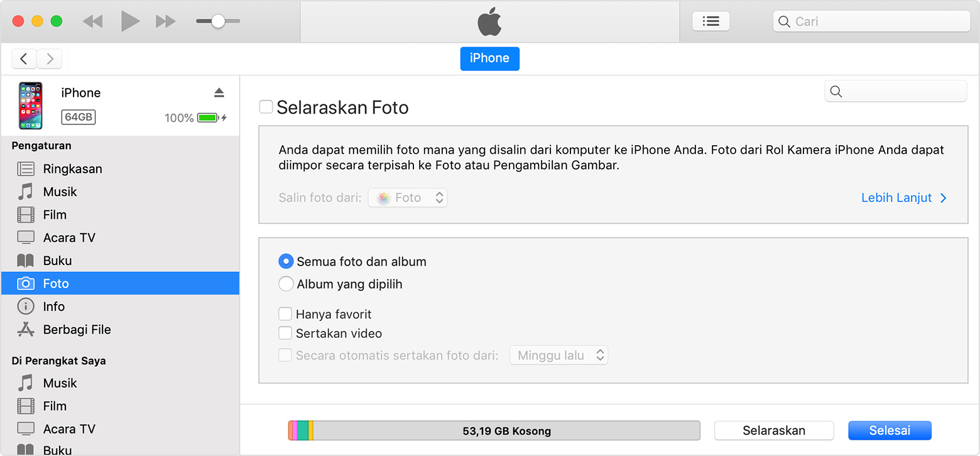The height and width of the screenshot is (456, 980).
Task: Click music note icon under Di Perangkat Saya
Action: (x=26, y=383)
